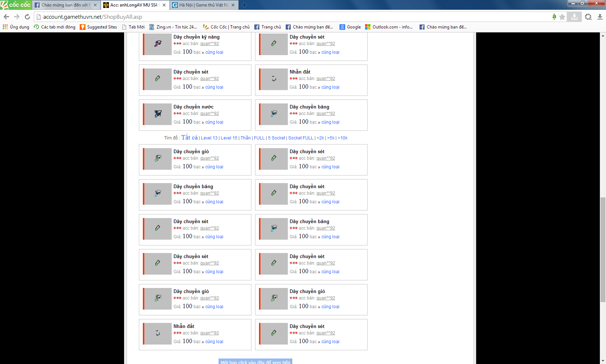Filter items priced >2k
The image size is (606, 364).
point(320,138)
